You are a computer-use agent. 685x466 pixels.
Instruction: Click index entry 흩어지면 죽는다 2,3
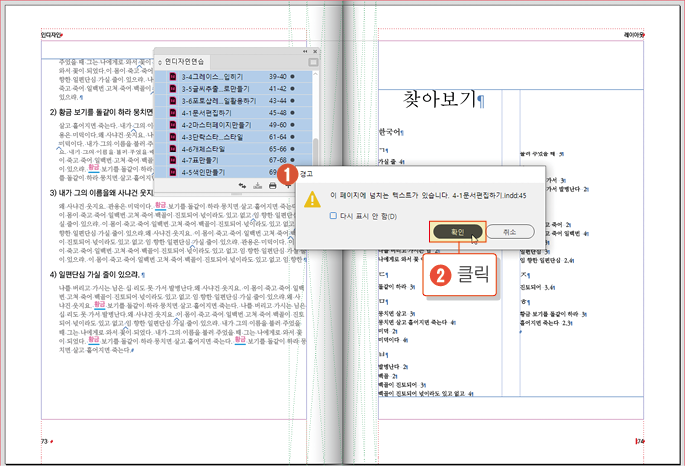tap(545, 323)
